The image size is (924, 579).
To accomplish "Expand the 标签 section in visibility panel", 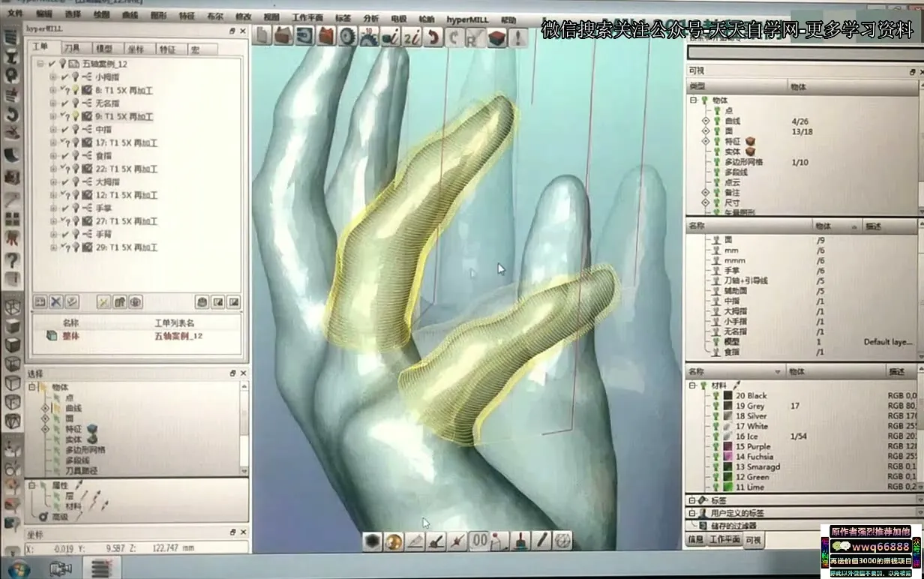I will coord(692,500).
